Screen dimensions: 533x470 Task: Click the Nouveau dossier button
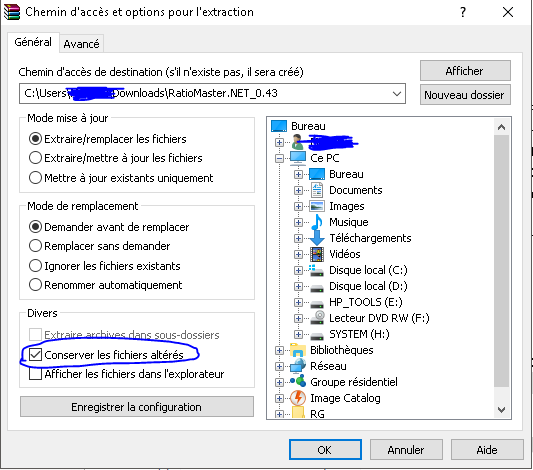pyautogui.click(x=465, y=95)
